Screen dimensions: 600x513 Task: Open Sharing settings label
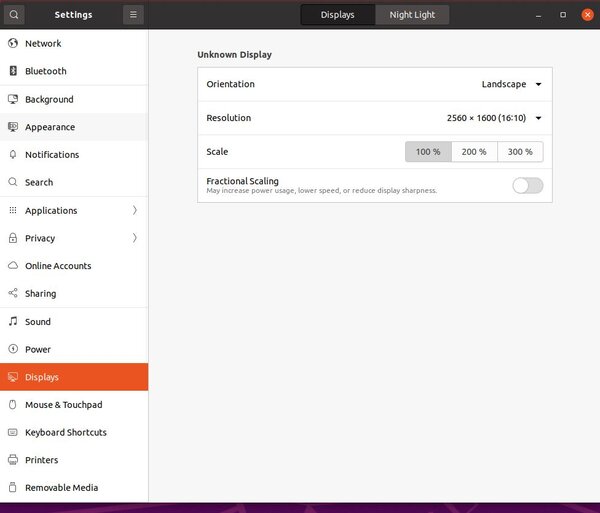[41, 294]
